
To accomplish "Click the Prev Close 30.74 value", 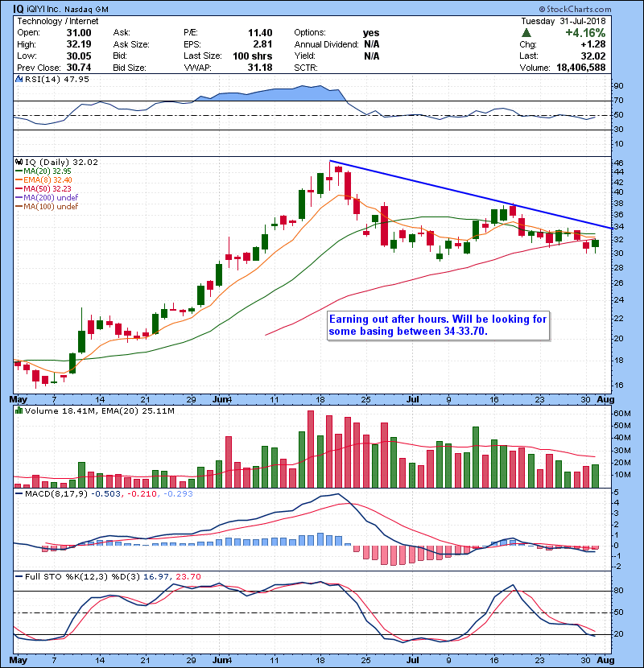I will point(79,68).
